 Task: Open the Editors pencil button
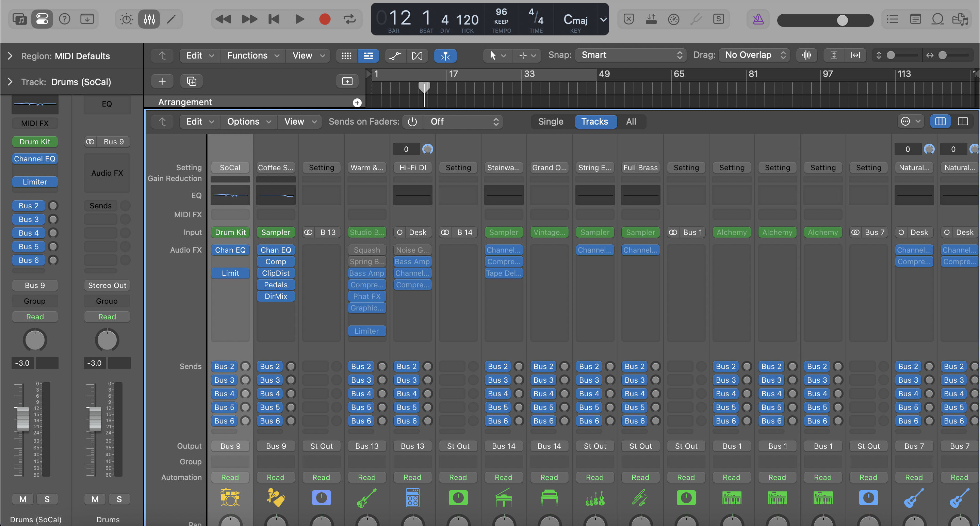(171, 19)
